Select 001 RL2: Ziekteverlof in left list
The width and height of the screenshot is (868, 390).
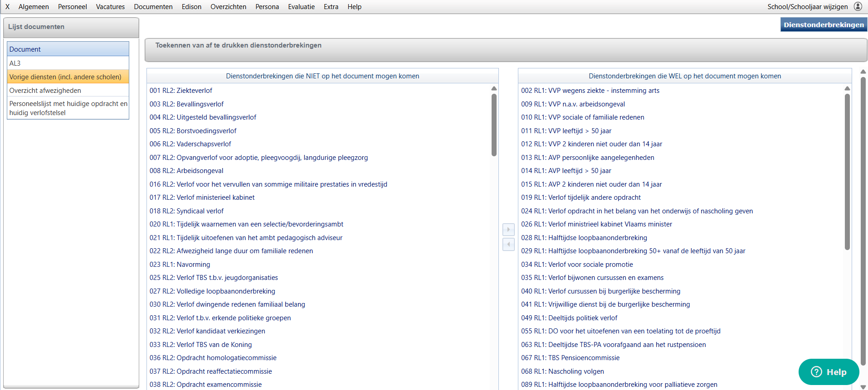tap(181, 91)
